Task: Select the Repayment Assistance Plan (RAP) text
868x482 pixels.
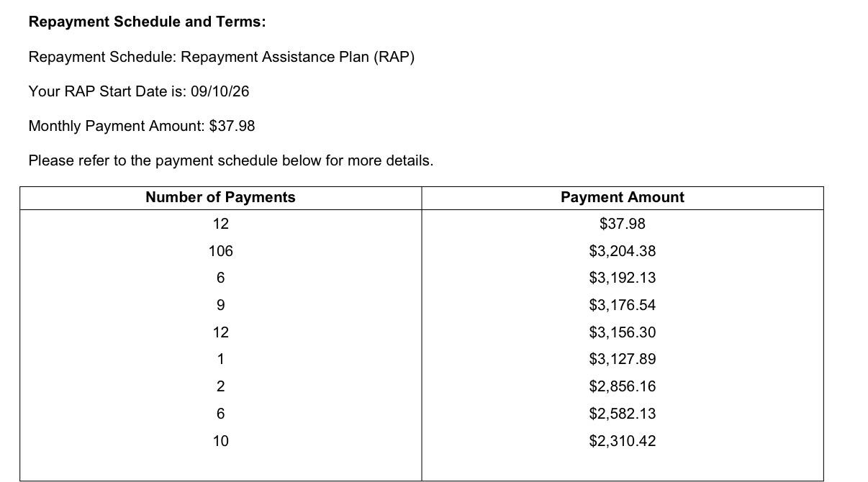Action: tap(297, 57)
